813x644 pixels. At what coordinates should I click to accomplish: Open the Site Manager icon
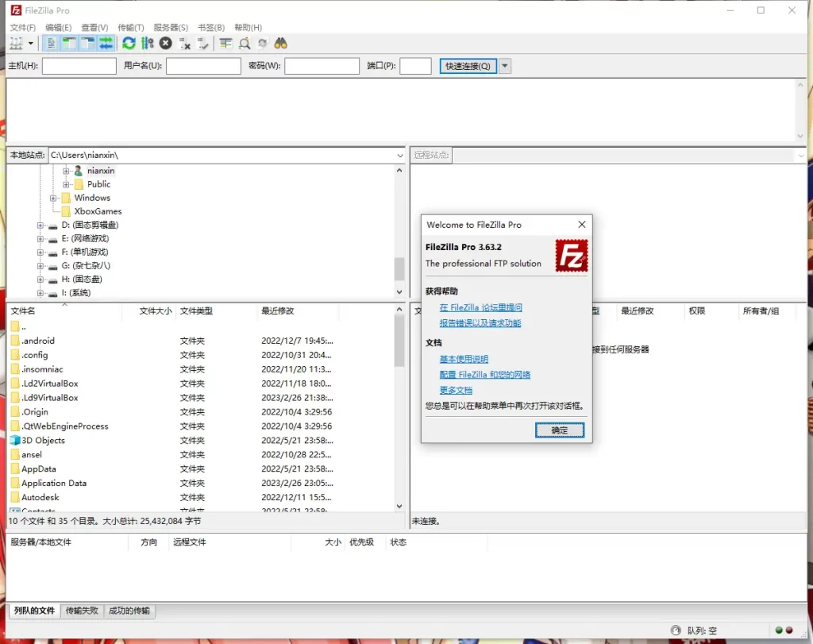point(16,44)
